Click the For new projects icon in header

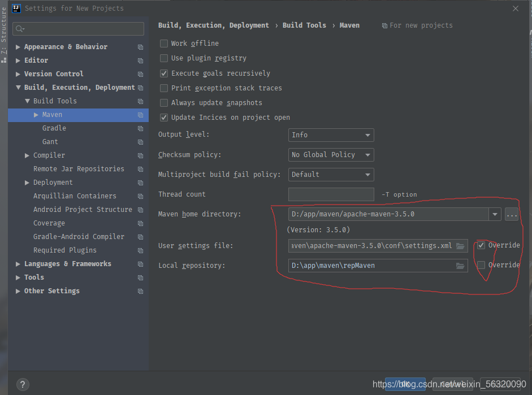(384, 25)
